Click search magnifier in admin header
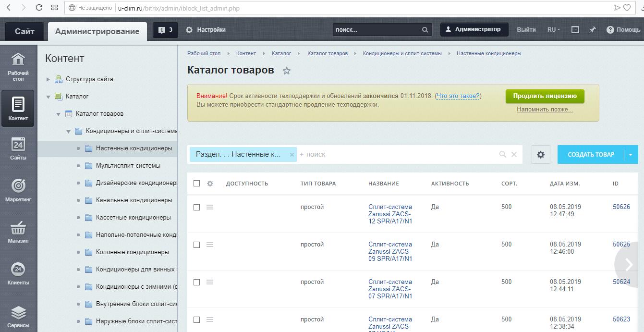The width and height of the screenshot is (644, 332). coord(425,30)
